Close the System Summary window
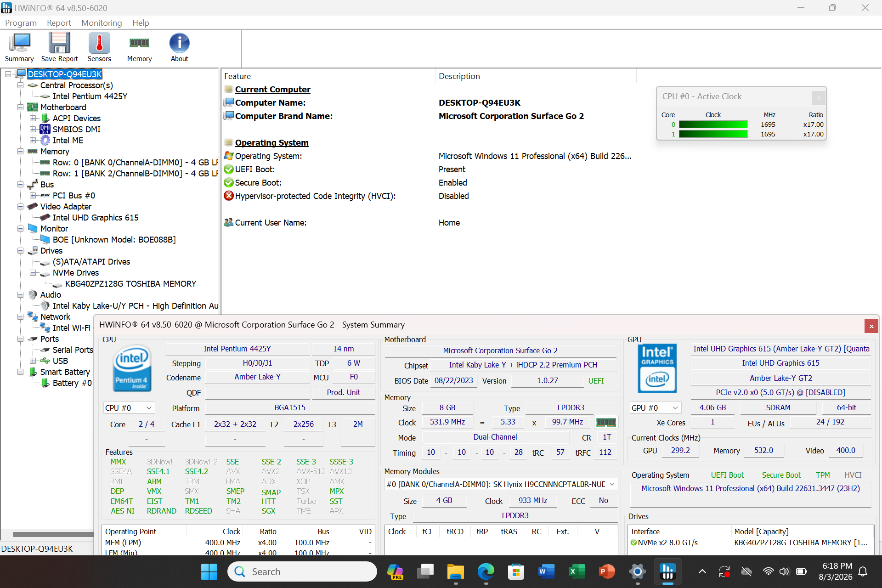Image resolution: width=882 pixels, height=588 pixels. click(x=871, y=326)
